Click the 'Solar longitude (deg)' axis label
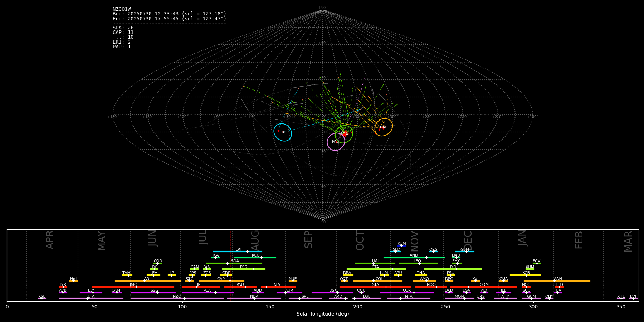644x322 pixels. [323, 314]
